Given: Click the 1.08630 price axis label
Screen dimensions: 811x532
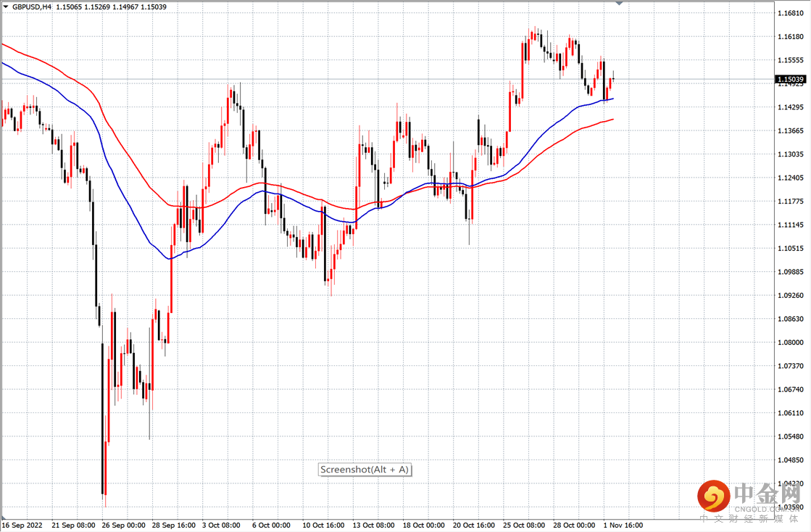Looking at the screenshot, I should click(x=790, y=319).
